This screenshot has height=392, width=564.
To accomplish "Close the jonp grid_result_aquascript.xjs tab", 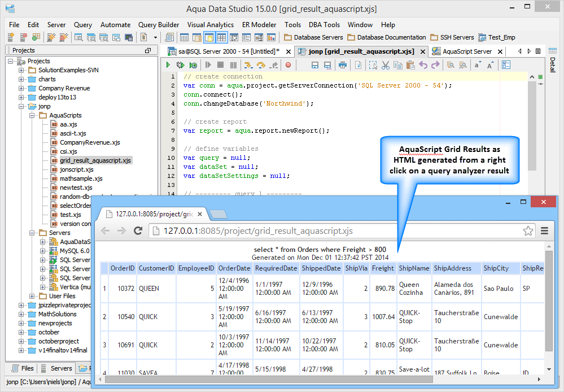I will point(423,52).
